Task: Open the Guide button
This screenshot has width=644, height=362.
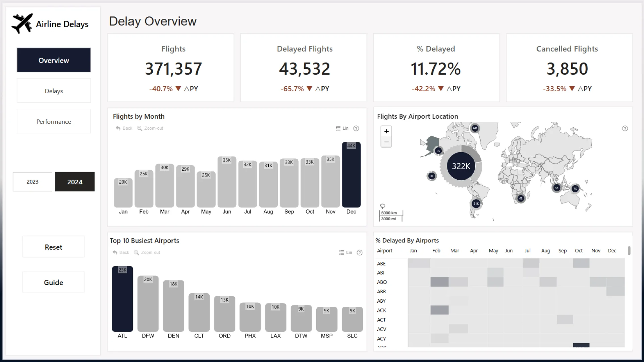Action: [53, 282]
